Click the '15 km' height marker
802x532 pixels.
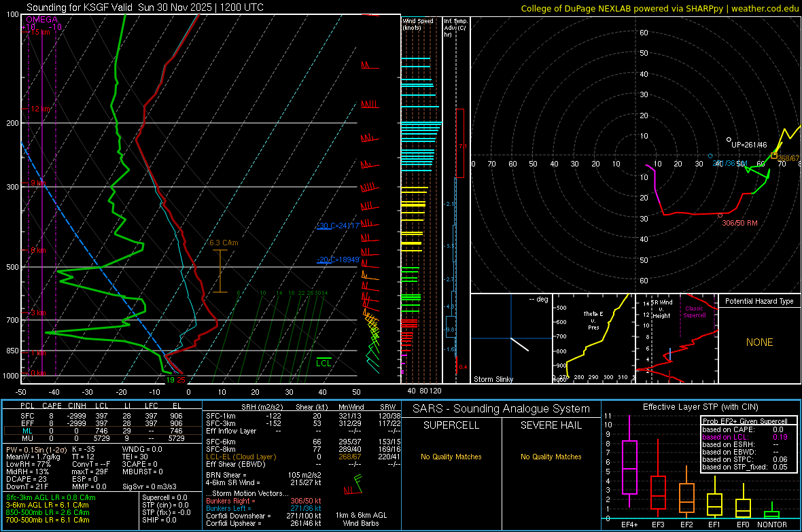tap(40, 32)
